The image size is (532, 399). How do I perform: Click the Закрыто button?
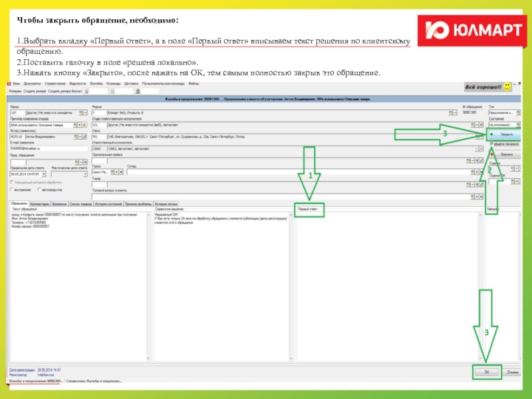click(x=504, y=134)
